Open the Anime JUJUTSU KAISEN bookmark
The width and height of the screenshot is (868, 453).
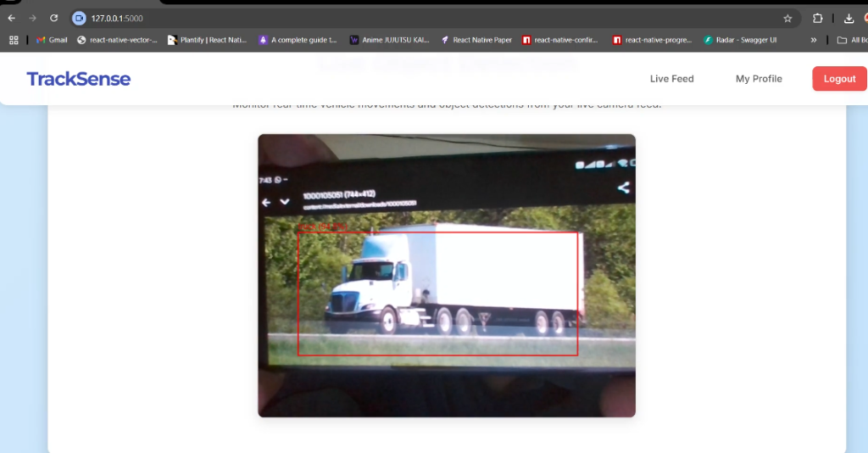coord(389,40)
